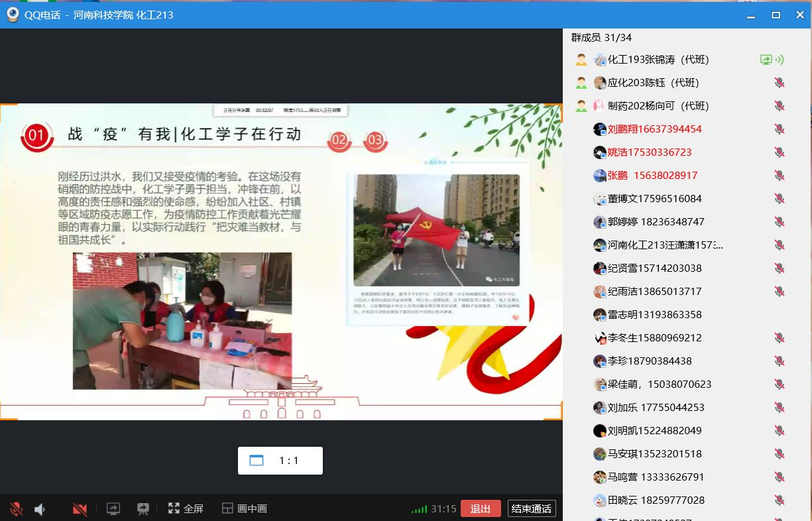Unmute your microphone in the bottom toolbar
The image size is (812, 521).
(x=16, y=509)
